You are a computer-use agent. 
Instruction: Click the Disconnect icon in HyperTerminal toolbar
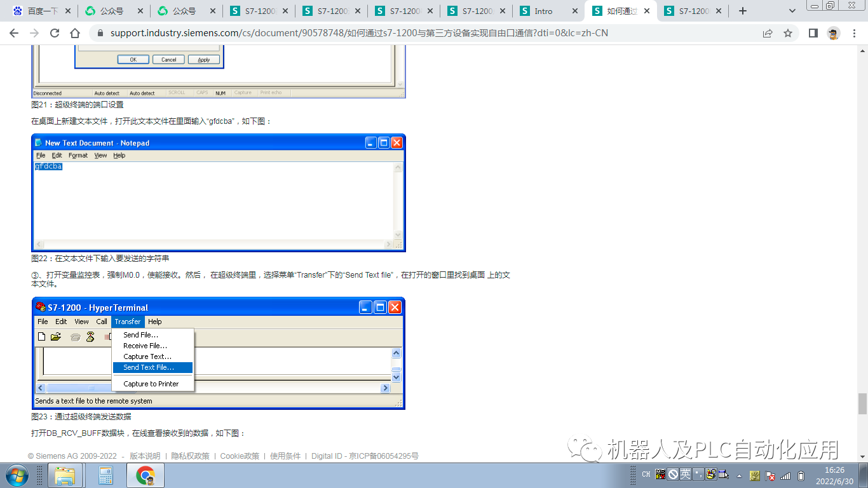coord(90,337)
